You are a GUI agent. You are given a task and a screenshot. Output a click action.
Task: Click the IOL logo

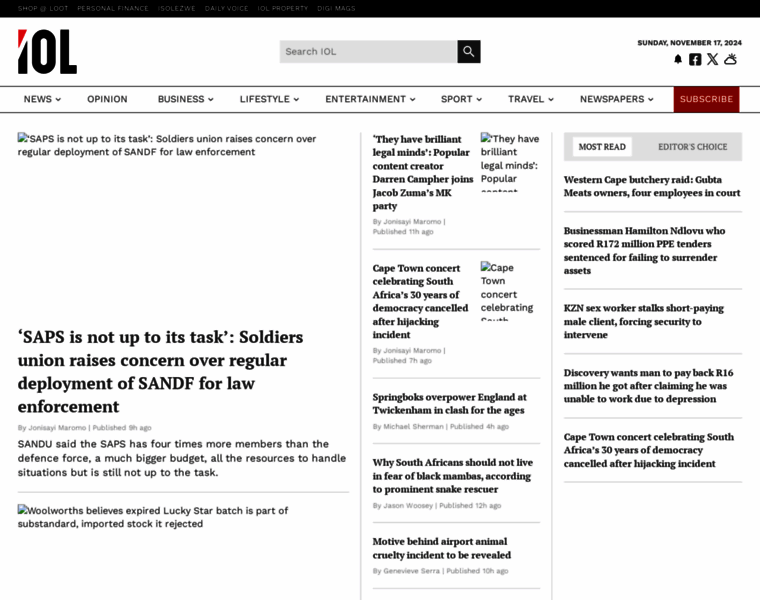pyautogui.click(x=47, y=51)
